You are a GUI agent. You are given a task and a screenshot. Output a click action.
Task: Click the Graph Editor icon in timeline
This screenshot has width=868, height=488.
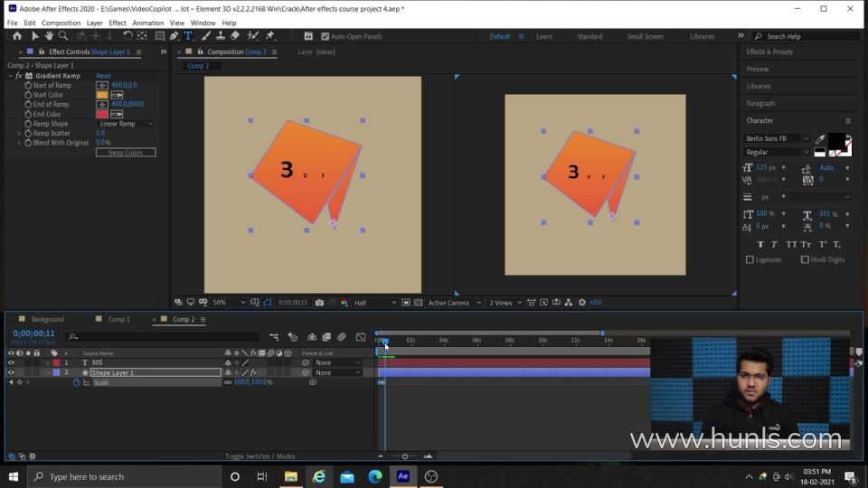(x=361, y=337)
